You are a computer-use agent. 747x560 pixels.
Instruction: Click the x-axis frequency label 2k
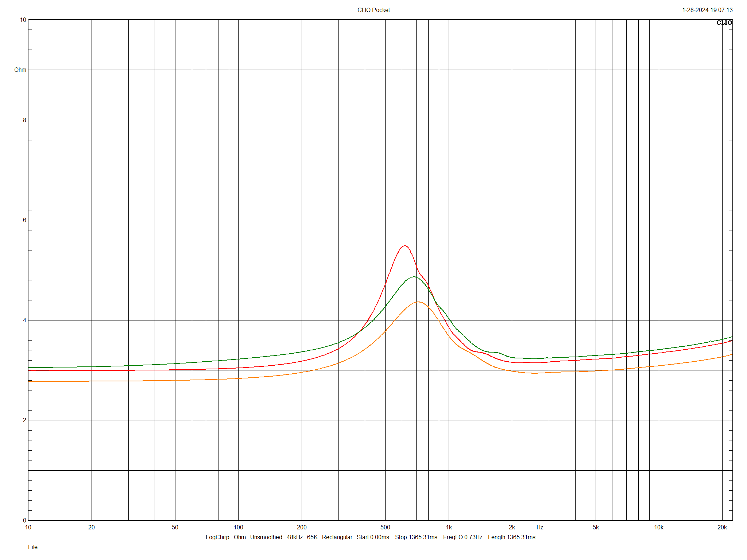[512, 527]
